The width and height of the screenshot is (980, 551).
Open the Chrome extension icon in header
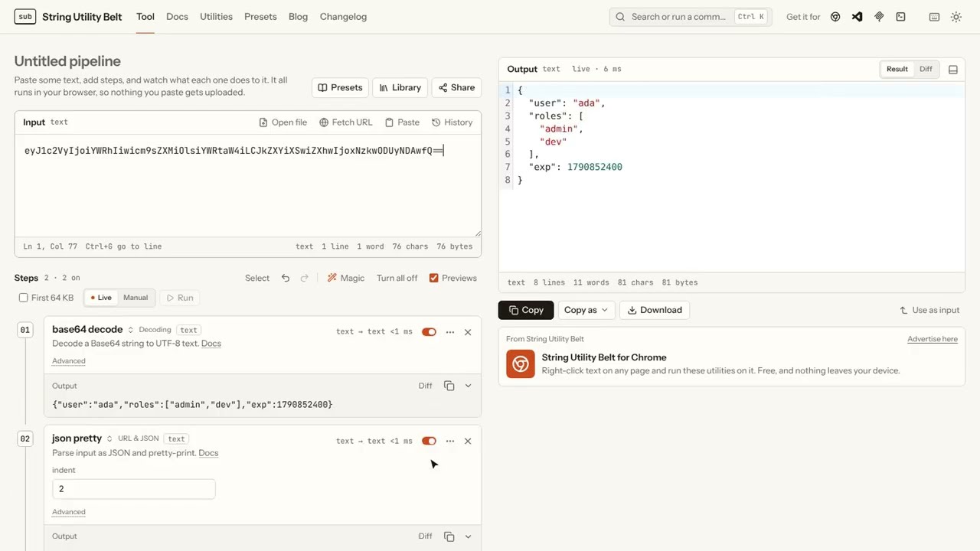[835, 17]
